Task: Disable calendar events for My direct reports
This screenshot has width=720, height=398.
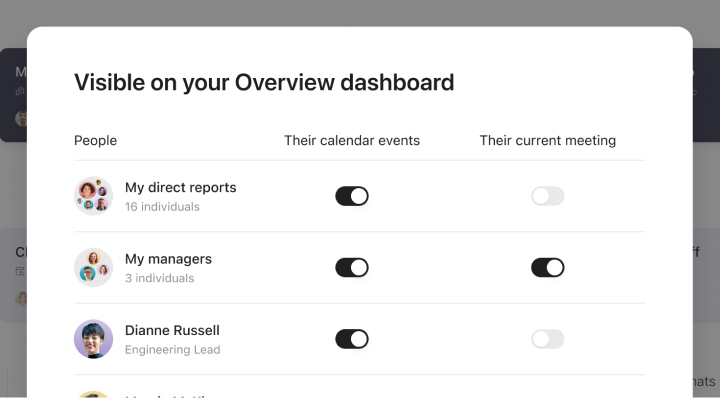Action: [x=352, y=196]
